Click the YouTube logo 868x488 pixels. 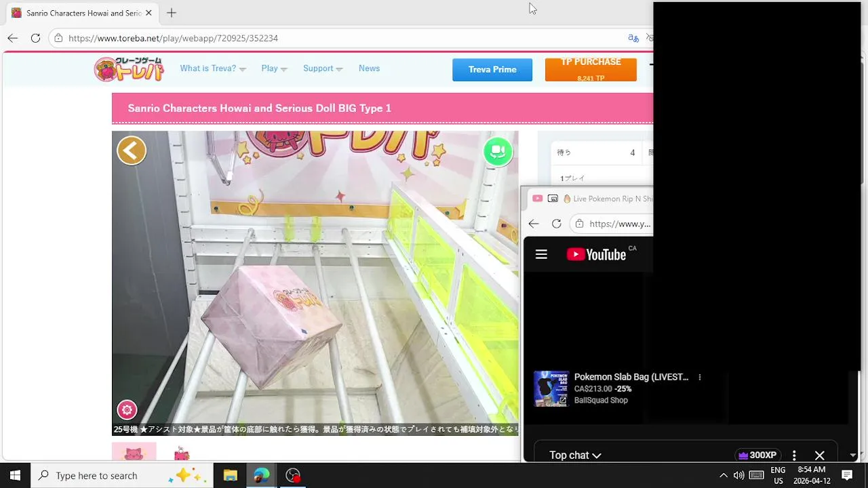coord(597,254)
